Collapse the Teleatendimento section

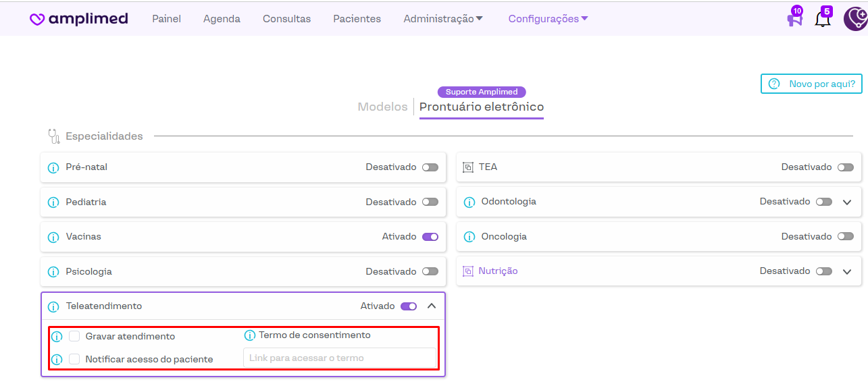(x=432, y=306)
